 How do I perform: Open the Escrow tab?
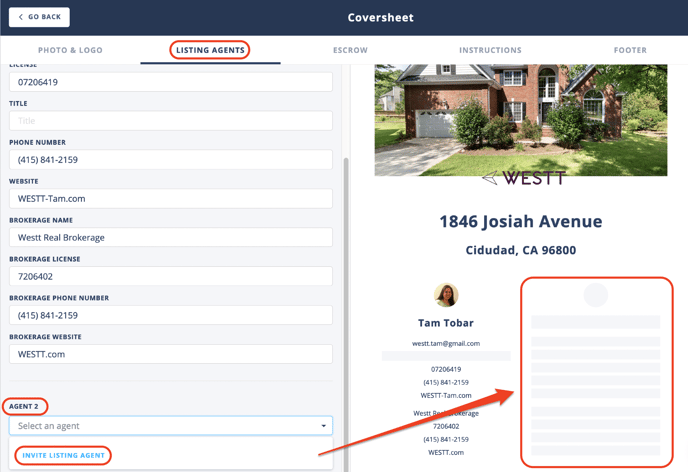(x=350, y=50)
